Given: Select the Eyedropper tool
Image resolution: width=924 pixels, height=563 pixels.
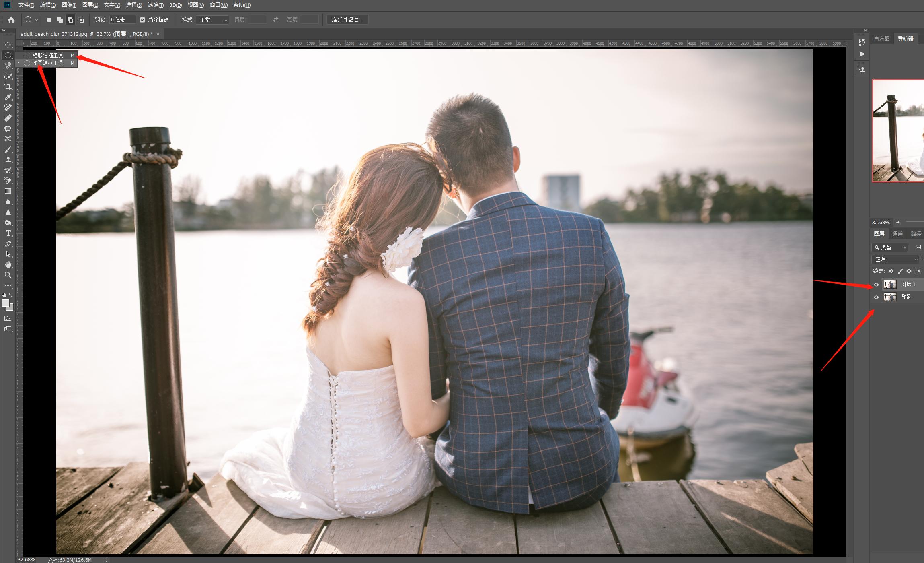Looking at the screenshot, I should pos(8,97).
